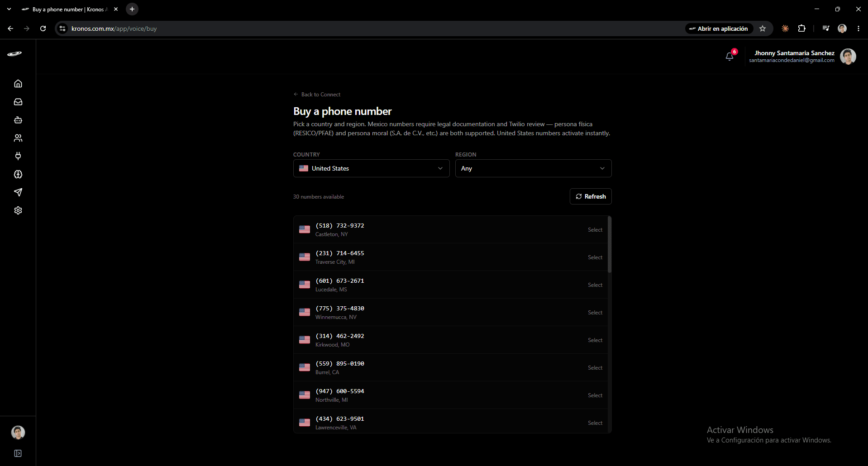The image size is (868, 466).
Task: Open the robot agents icon in sidebar
Action: (x=18, y=120)
